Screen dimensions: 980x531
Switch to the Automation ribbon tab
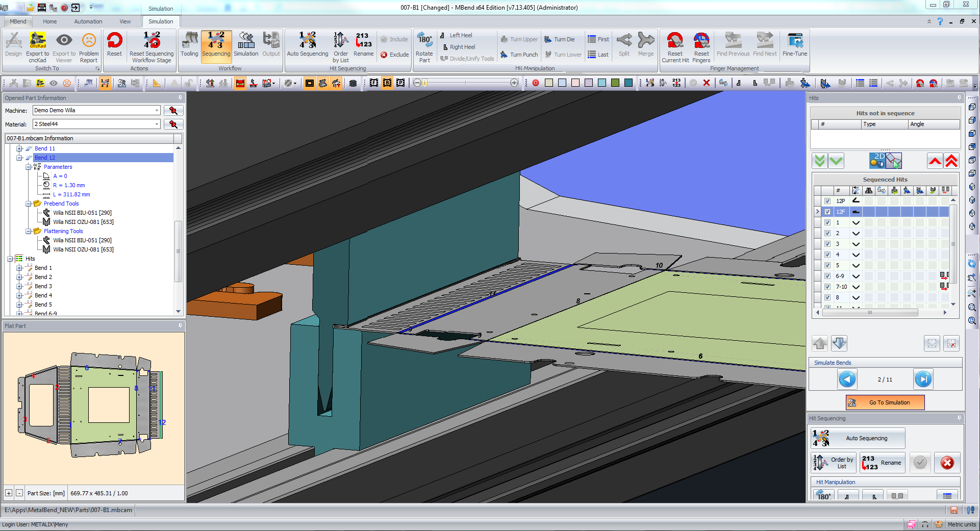(88, 21)
